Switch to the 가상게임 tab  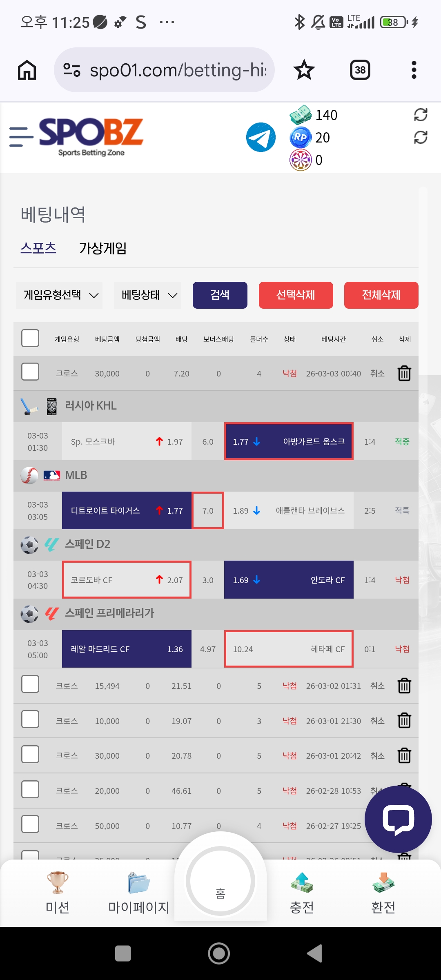click(x=103, y=248)
